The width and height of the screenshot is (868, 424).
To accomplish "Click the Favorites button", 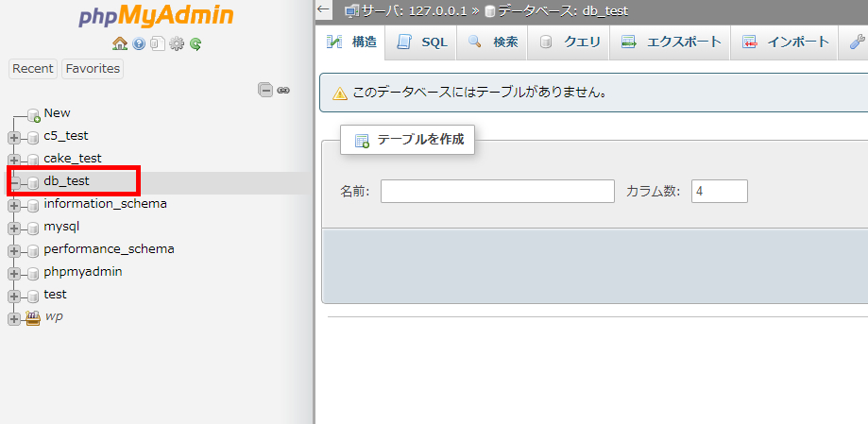I will point(93,69).
